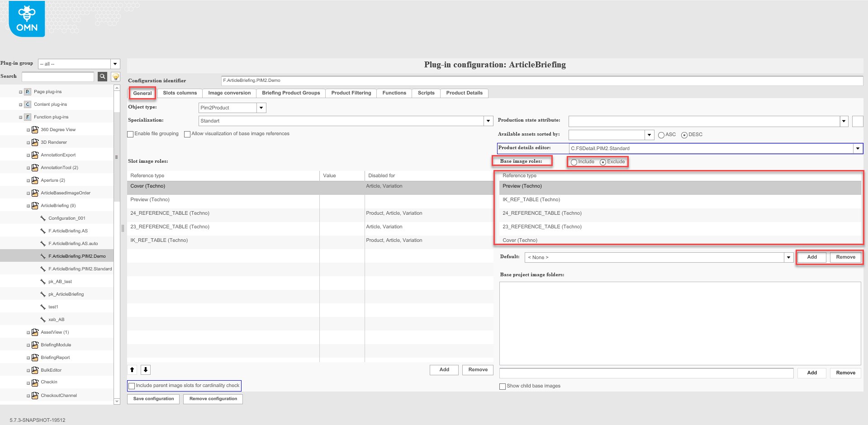Expand the AssetView tree node
The image size is (868, 425).
(x=28, y=332)
